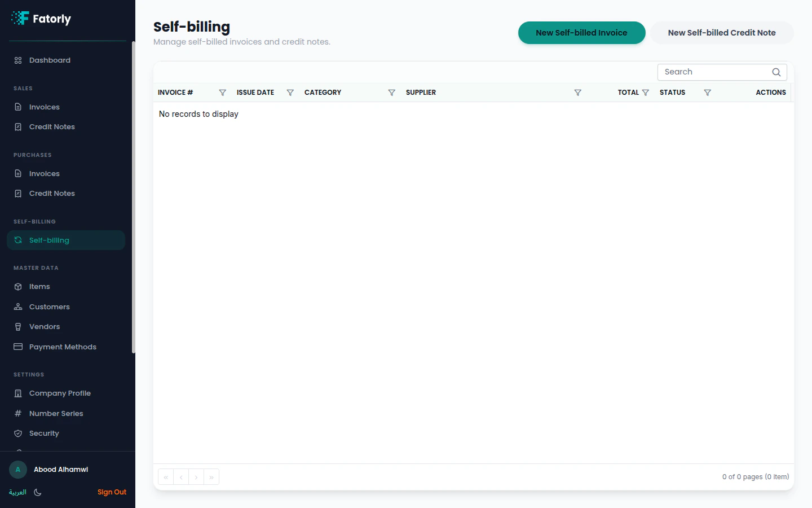This screenshot has height=508, width=812.
Task: Sort by Supplier column header
Action: point(421,93)
